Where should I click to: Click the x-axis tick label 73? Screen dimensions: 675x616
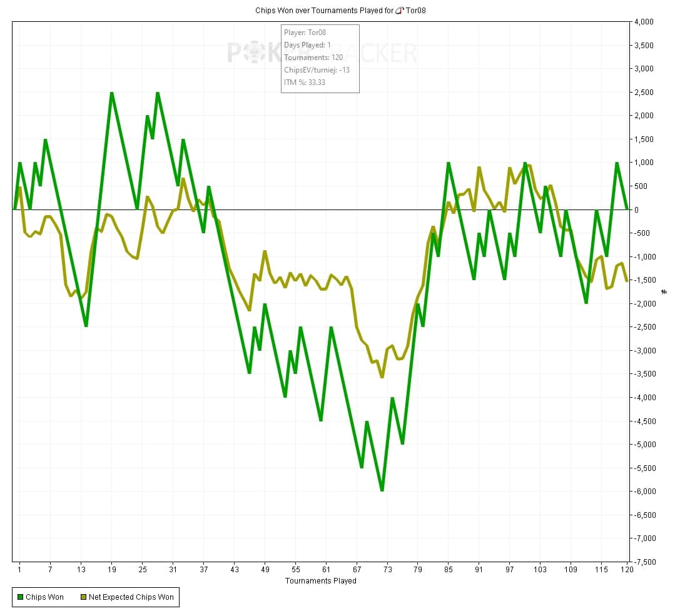[388, 570]
